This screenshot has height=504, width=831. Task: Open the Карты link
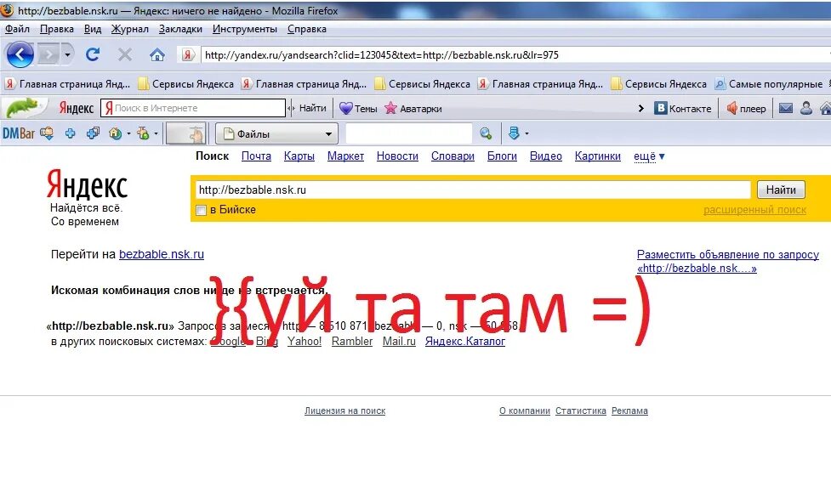click(299, 156)
